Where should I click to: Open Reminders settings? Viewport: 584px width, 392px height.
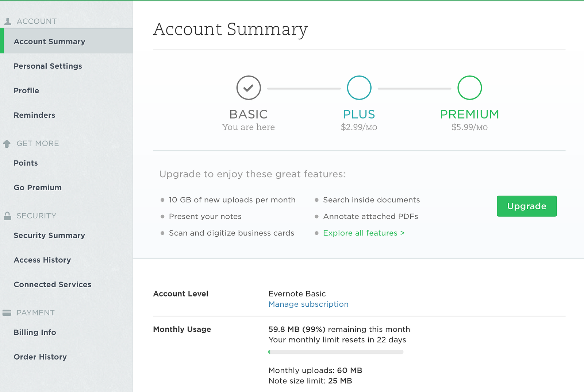(x=34, y=115)
